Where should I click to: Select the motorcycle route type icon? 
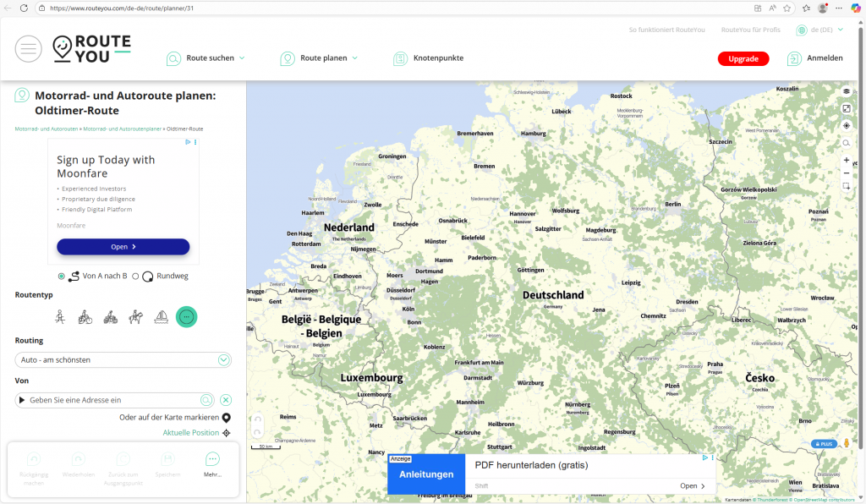click(x=110, y=317)
